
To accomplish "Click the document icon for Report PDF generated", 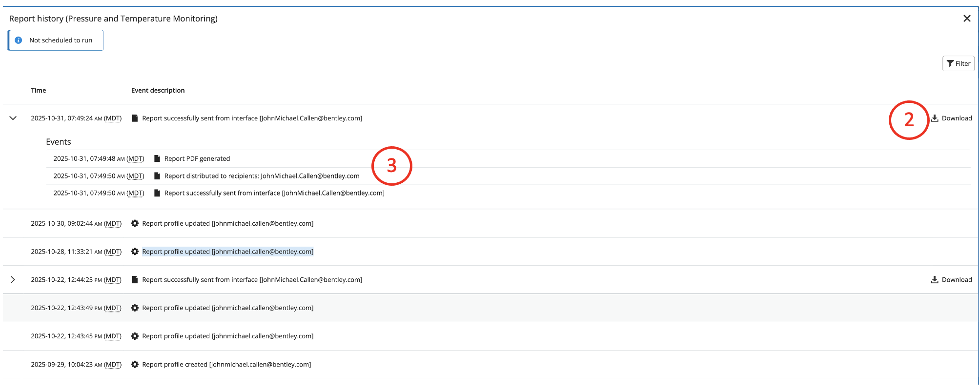I will 157,159.
